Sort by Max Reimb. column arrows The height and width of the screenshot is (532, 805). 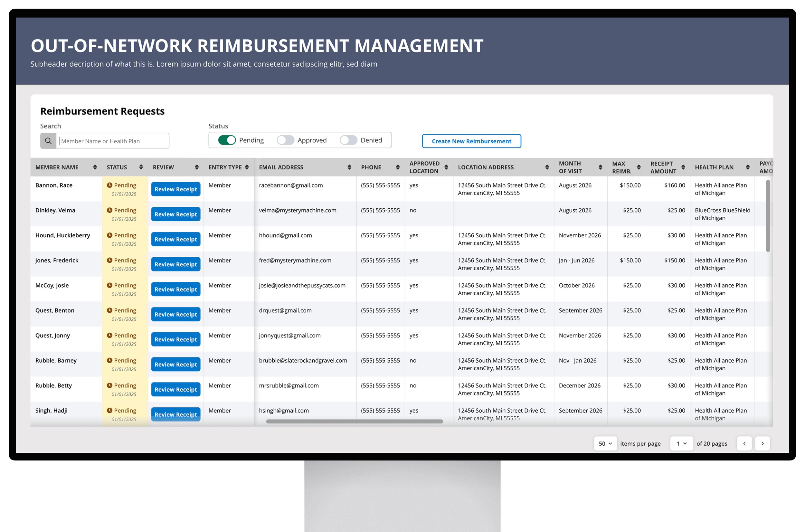[639, 167]
